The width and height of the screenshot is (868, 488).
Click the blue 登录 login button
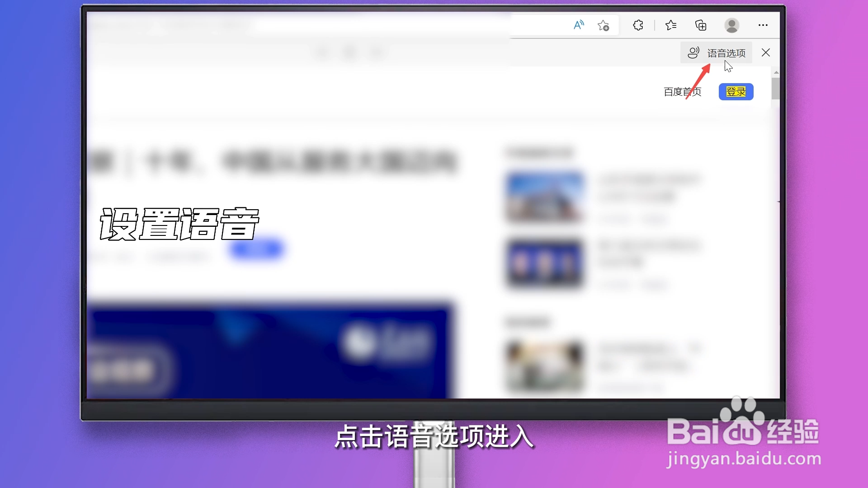point(736,91)
